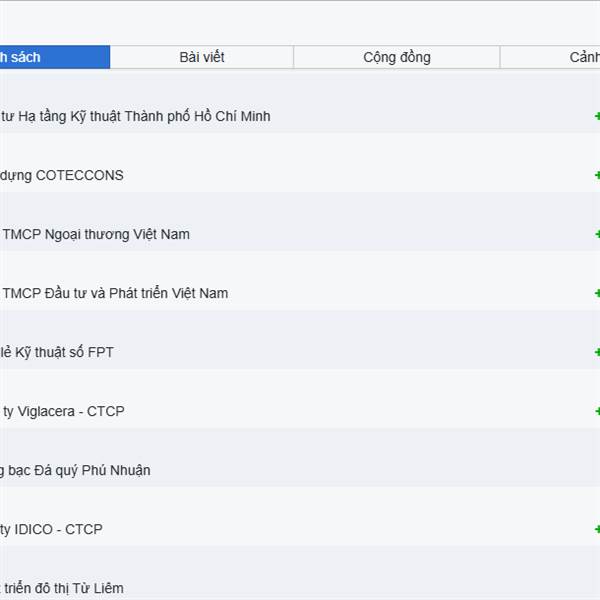Select the highlighted sách tab
Image resolution: width=600 pixels, height=600 pixels.
tap(55, 57)
